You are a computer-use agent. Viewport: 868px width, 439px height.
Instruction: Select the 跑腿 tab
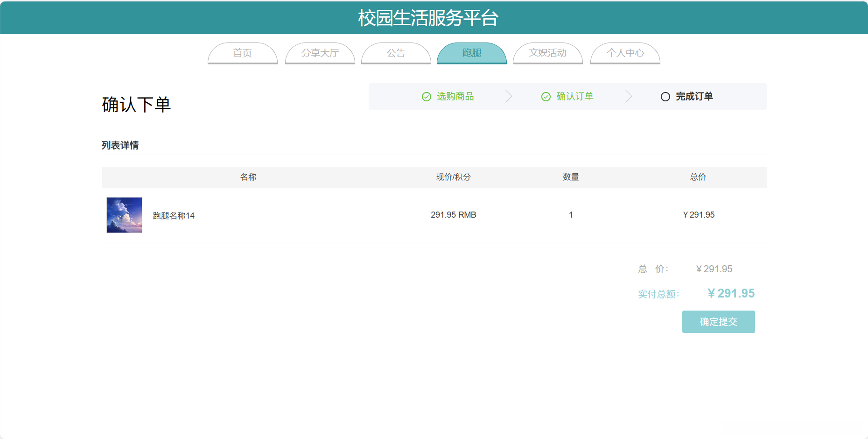[472, 53]
